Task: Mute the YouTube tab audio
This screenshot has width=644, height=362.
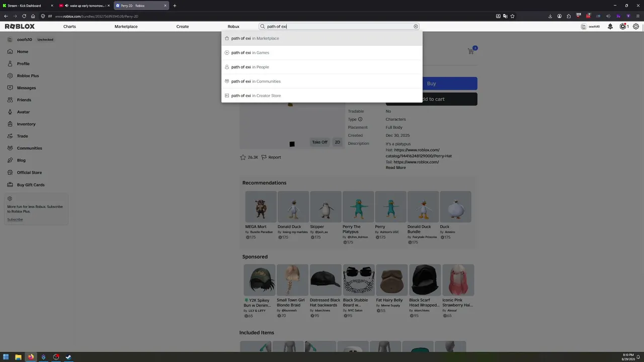Action: pos(67,6)
